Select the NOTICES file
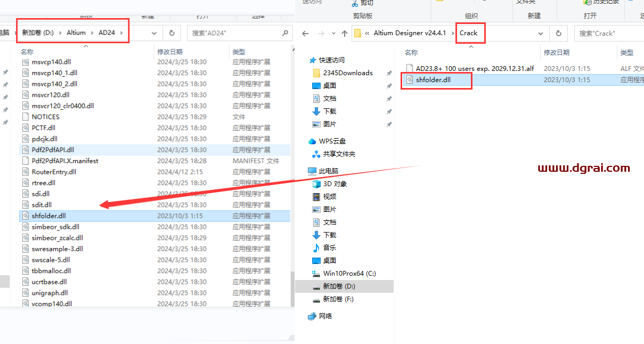This screenshot has width=644, height=344. (x=45, y=116)
